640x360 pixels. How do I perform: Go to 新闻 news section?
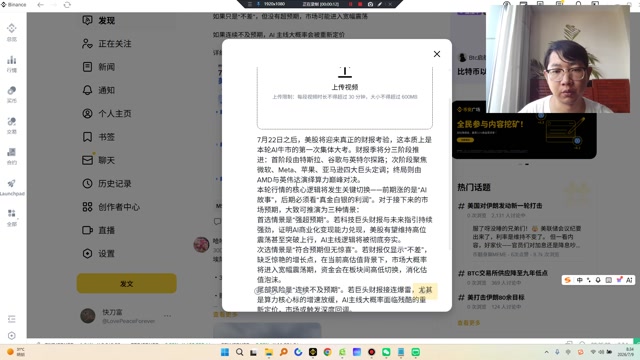click(106, 67)
